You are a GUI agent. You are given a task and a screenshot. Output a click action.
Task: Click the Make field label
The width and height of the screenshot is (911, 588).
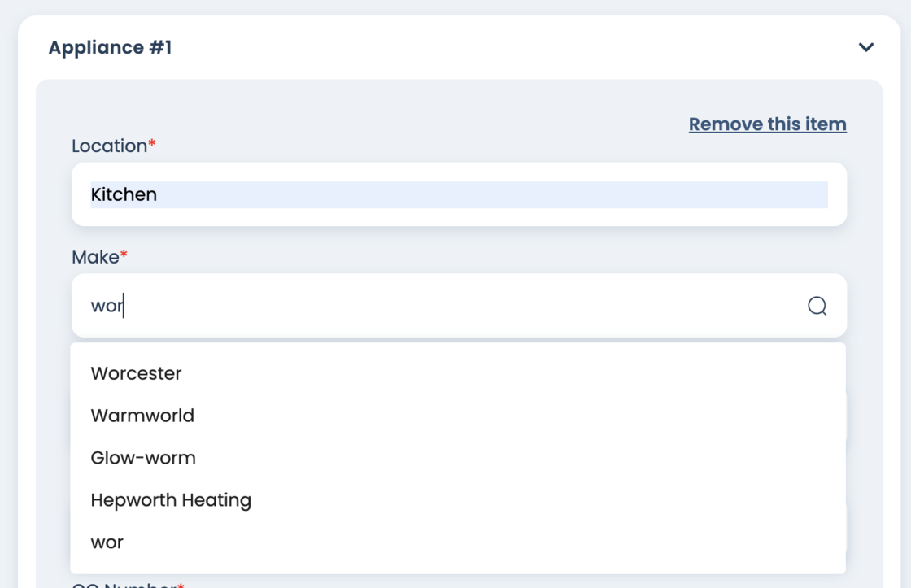click(x=95, y=257)
